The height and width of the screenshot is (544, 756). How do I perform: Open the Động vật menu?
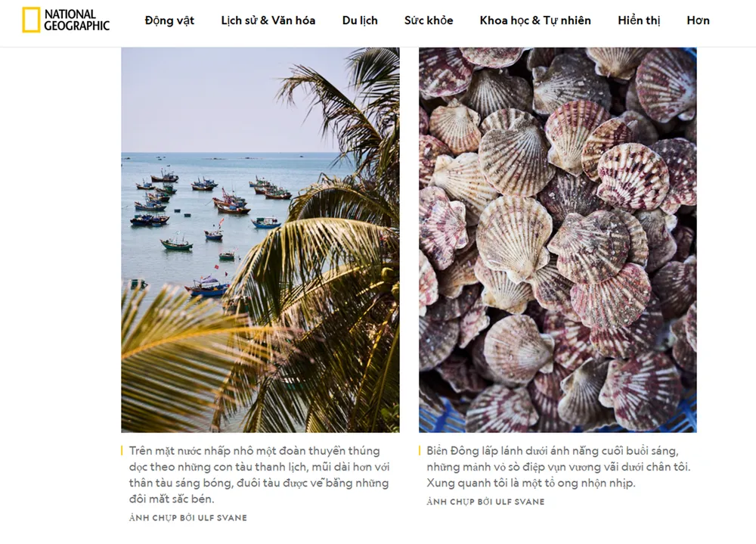point(169,20)
